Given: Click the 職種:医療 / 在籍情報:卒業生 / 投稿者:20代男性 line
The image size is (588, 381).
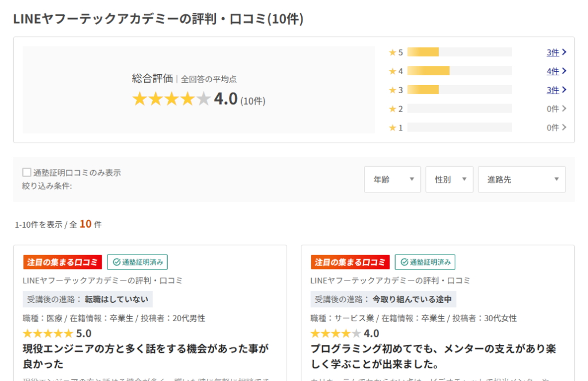Looking at the screenshot, I should [x=114, y=318].
